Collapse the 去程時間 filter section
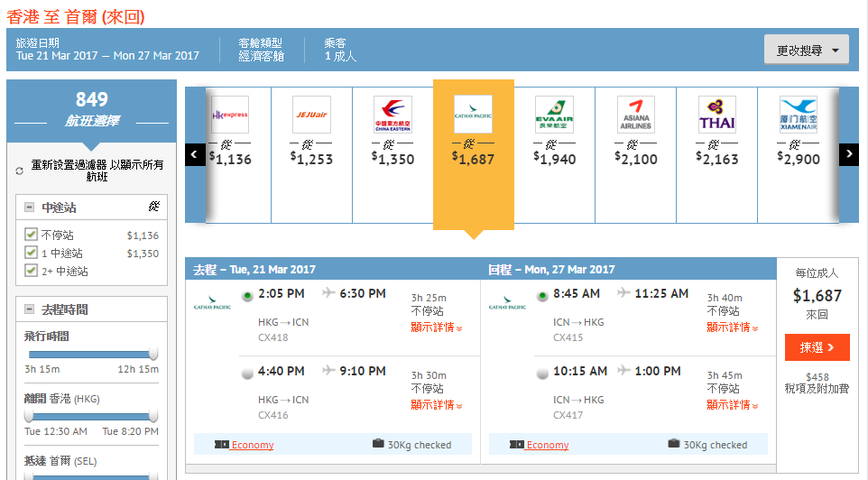The height and width of the screenshot is (480, 868). point(30,309)
